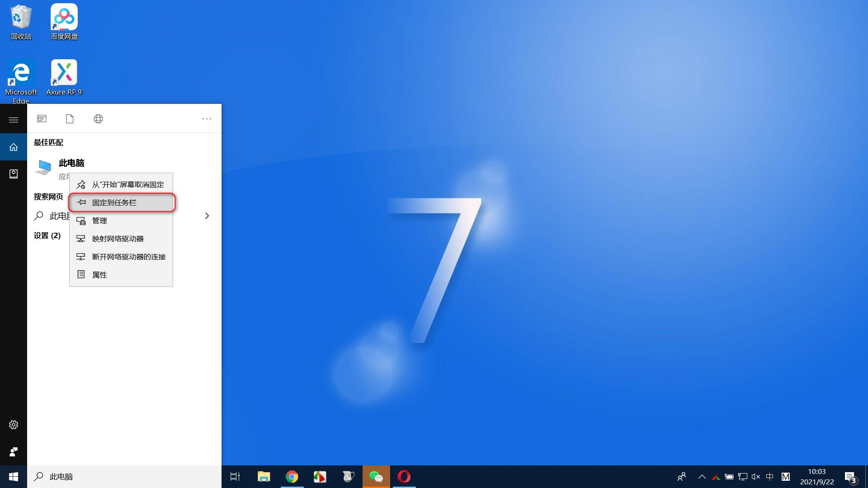Open the clock showing 10:03
Image resolution: width=868 pixels, height=488 pixels.
pos(817,477)
